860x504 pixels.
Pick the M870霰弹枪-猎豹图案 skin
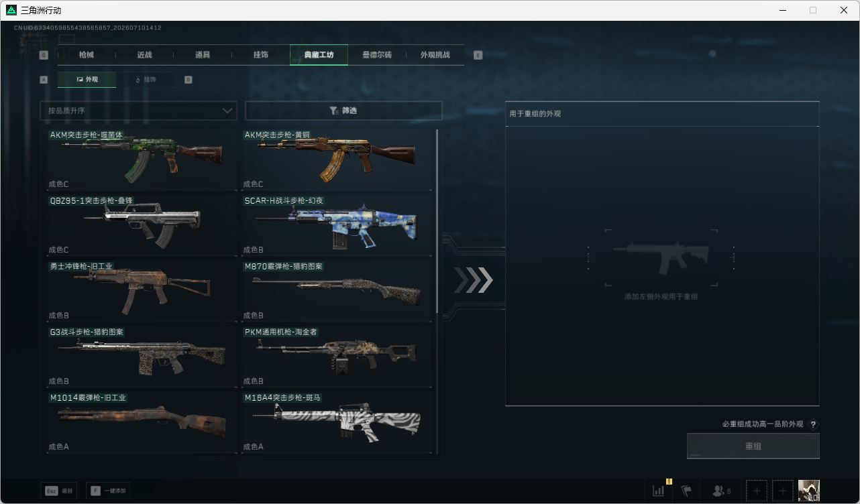(x=337, y=291)
